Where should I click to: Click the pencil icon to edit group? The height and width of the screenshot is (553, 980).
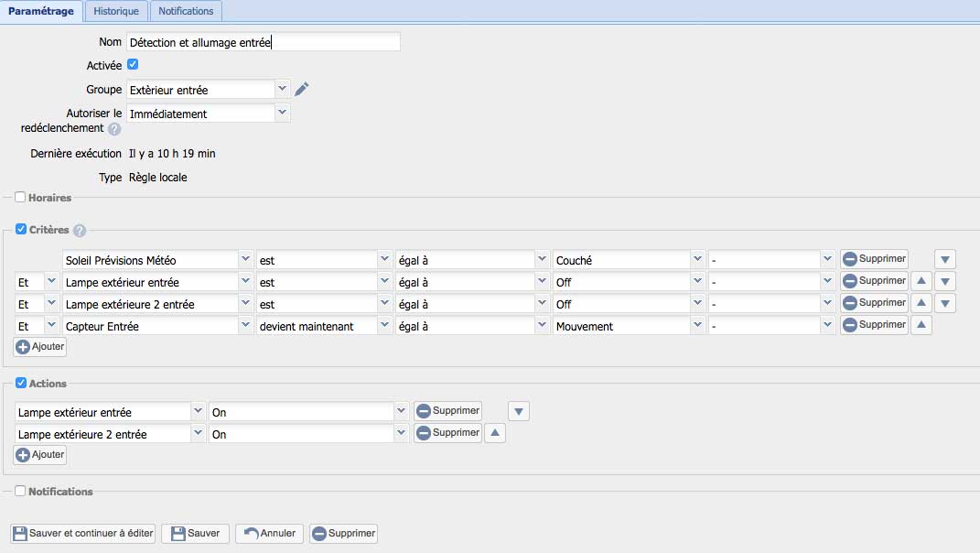pyautogui.click(x=302, y=89)
